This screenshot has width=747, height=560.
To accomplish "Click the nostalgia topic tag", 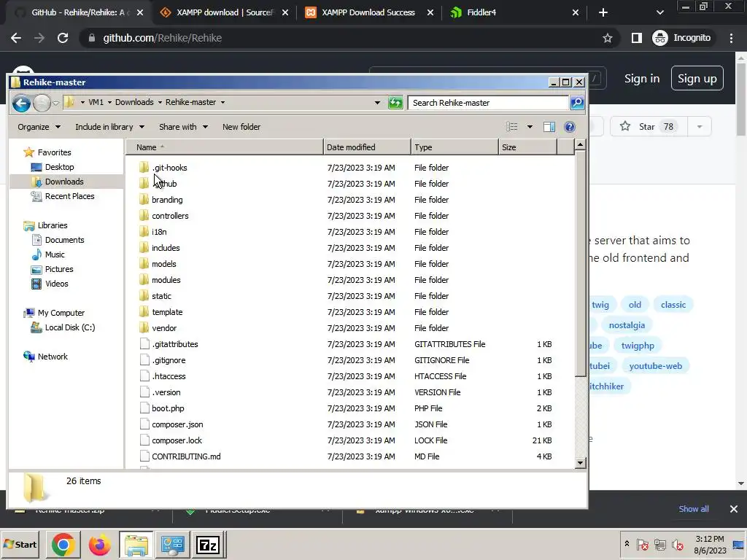I will [x=627, y=325].
